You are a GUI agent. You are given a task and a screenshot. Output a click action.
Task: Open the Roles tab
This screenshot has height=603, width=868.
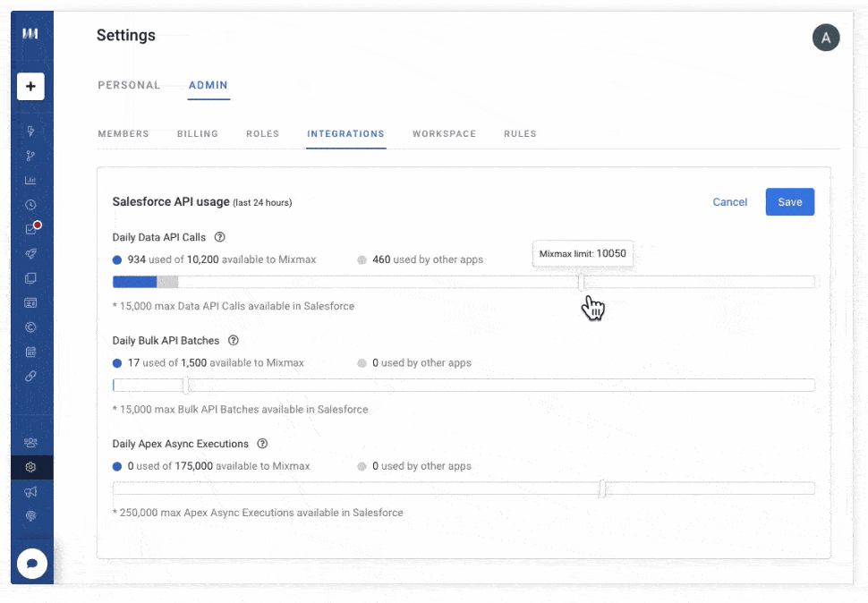click(x=262, y=134)
